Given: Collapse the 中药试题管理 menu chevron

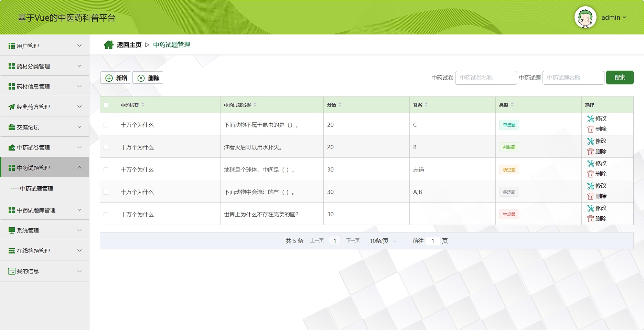Looking at the screenshot, I should tap(79, 167).
